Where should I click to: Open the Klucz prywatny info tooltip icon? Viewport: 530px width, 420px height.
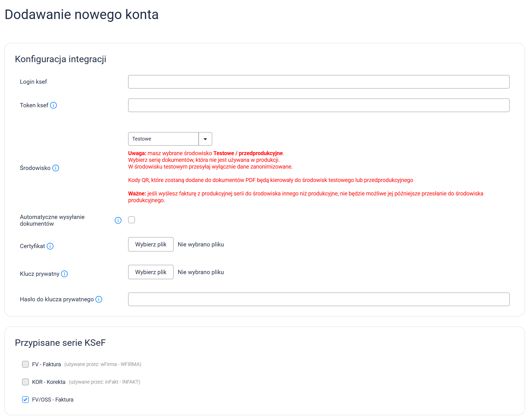pyautogui.click(x=64, y=274)
